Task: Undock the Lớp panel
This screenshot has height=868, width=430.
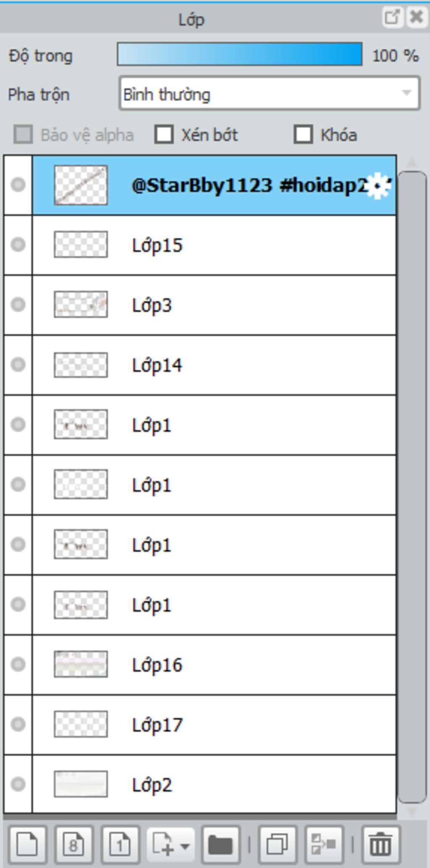Action: pyautogui.click(x=392, y=17)
